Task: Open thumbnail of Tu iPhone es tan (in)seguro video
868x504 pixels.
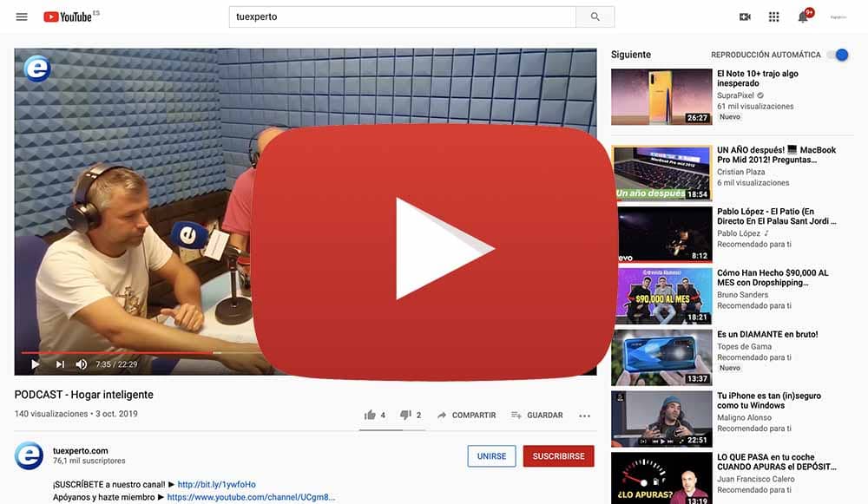Action: tap(661, 419)
